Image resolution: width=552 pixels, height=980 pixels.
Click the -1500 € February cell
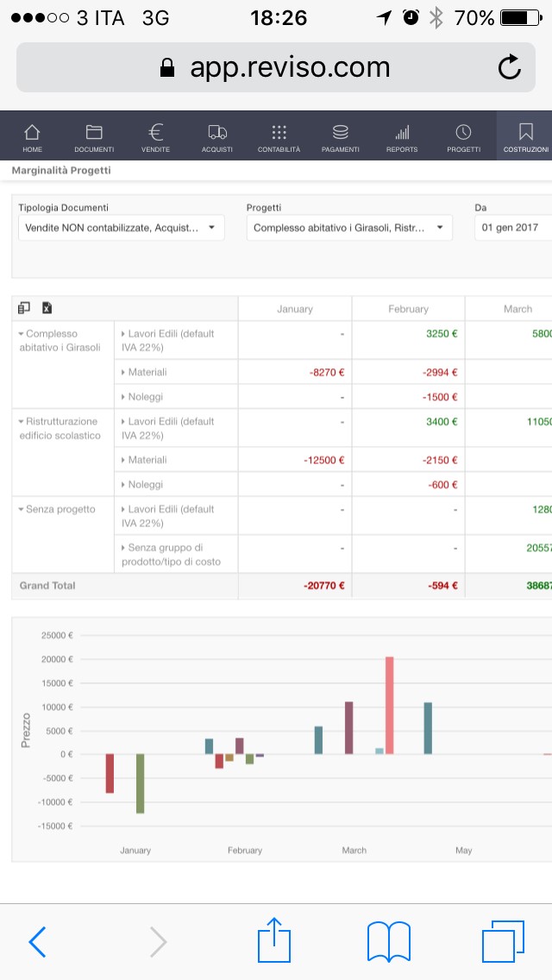tap(408, 397)
